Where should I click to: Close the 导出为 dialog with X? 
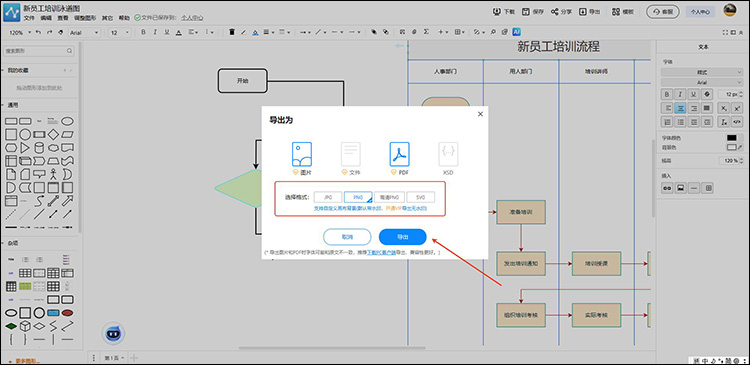480,114
